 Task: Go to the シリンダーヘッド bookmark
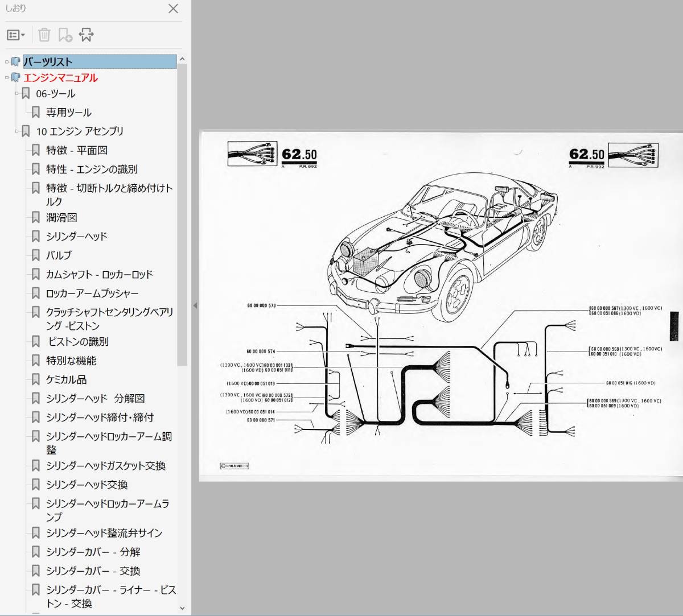click(76, 237)
